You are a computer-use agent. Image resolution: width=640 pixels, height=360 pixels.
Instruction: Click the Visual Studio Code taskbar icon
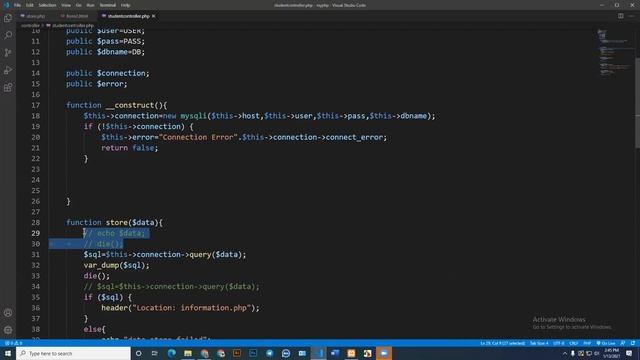318,353
